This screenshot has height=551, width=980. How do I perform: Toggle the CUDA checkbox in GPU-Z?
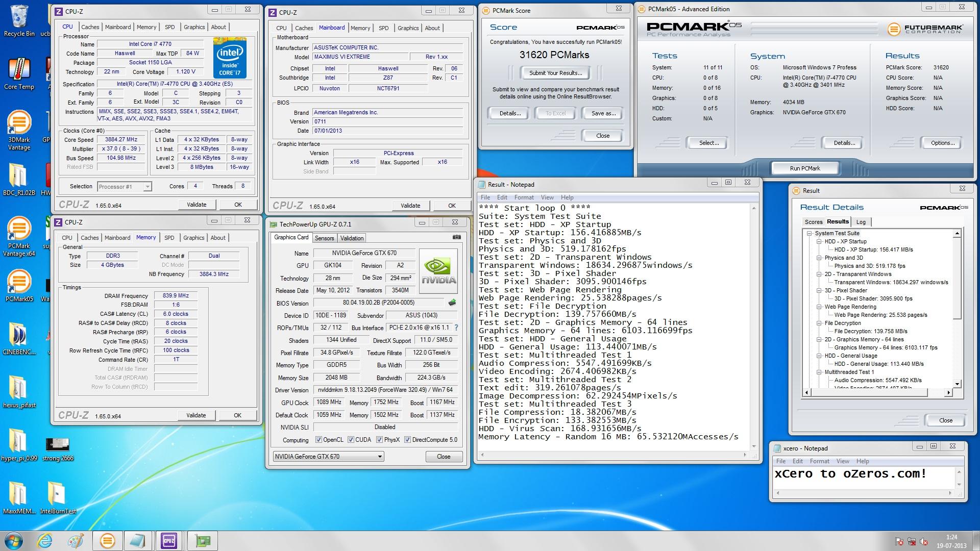[351, 440]
